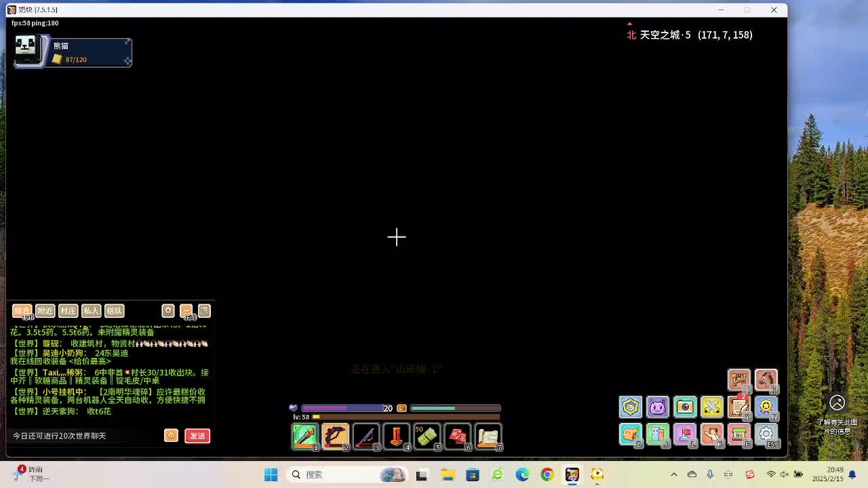Open the red flag village icon

(x=685, y=434)
